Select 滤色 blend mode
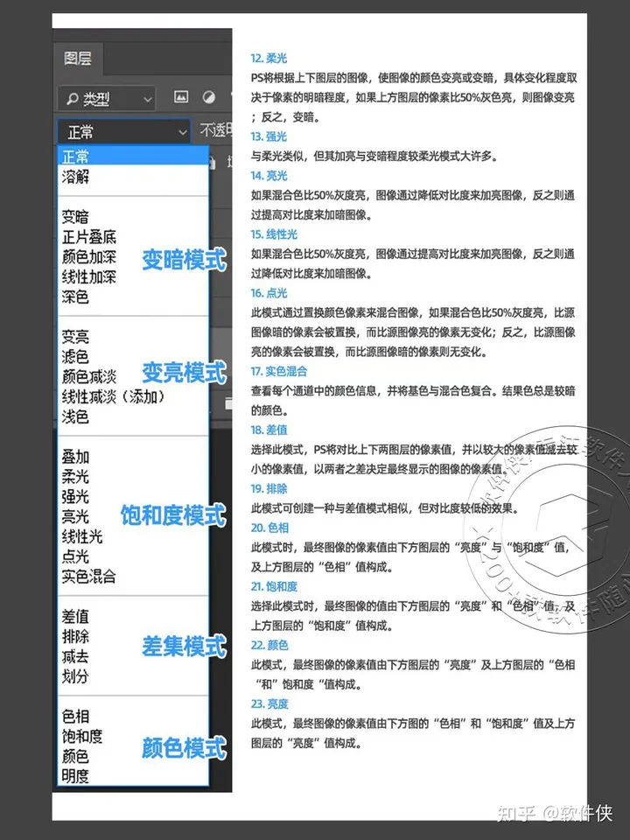This screenshot has height=840, width=630. pyautogui.click(x=75, y=357)
